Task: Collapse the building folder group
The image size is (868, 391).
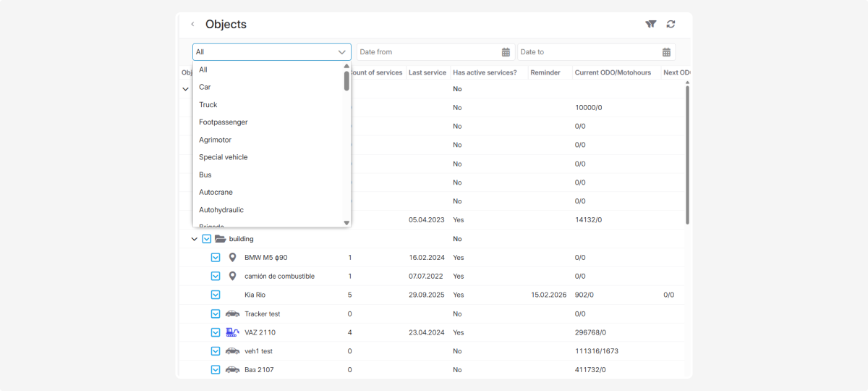Action: pyautogui.click(x=194, y=239)
